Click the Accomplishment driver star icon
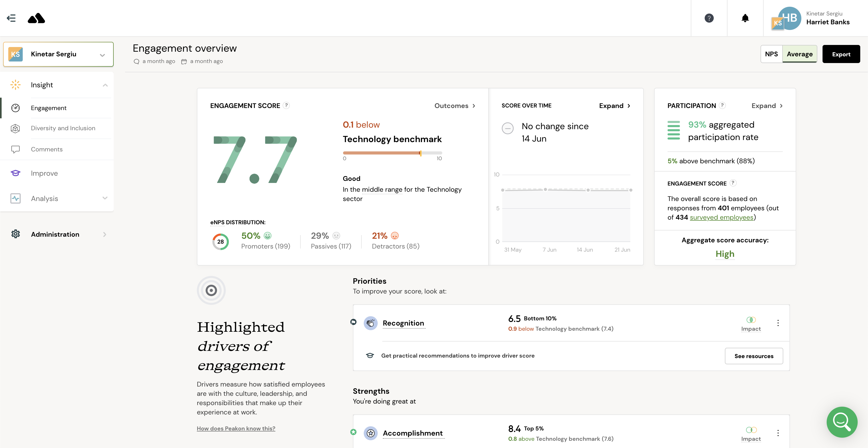This screenshot has width=868, height=448. click(x=371, y=433)
